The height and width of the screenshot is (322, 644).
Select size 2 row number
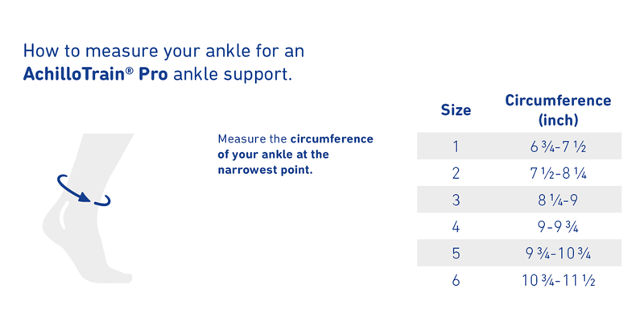click(x=456, y=173)
